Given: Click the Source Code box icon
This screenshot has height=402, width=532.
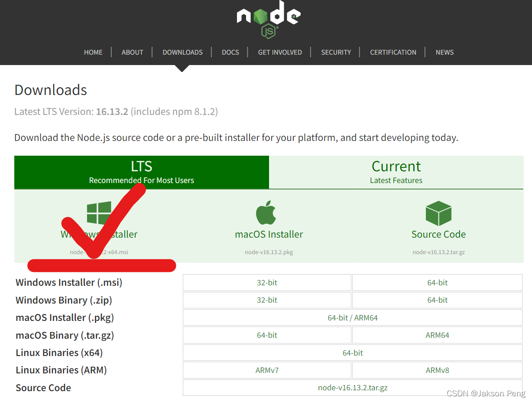Looking at the screenshot, I should (438, 213).
